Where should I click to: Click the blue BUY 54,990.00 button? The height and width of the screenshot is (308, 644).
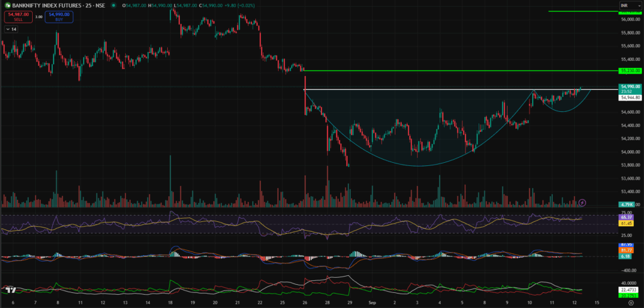click(59, 17)
